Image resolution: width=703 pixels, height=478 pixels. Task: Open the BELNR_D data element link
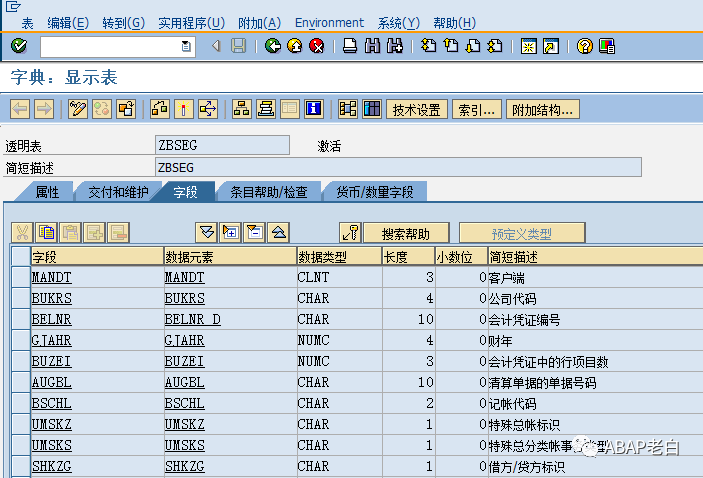pyautogui.click(x=192, y=319)
